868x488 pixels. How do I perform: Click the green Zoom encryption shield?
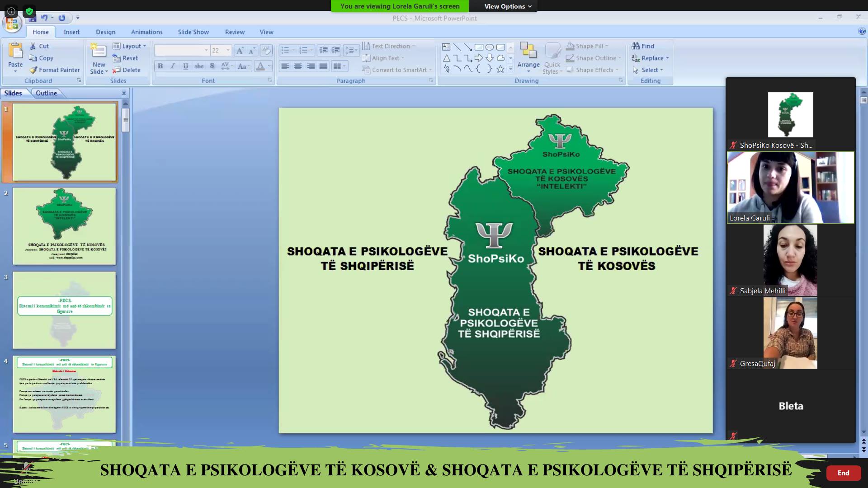click(x=29, y=11)
